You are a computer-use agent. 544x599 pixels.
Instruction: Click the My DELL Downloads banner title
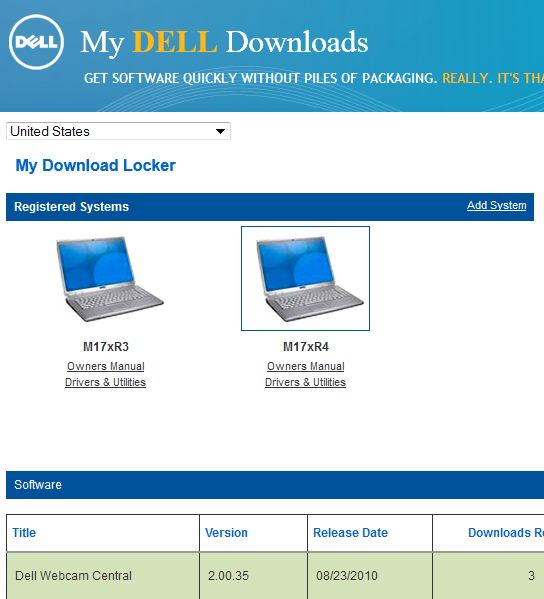224,43
